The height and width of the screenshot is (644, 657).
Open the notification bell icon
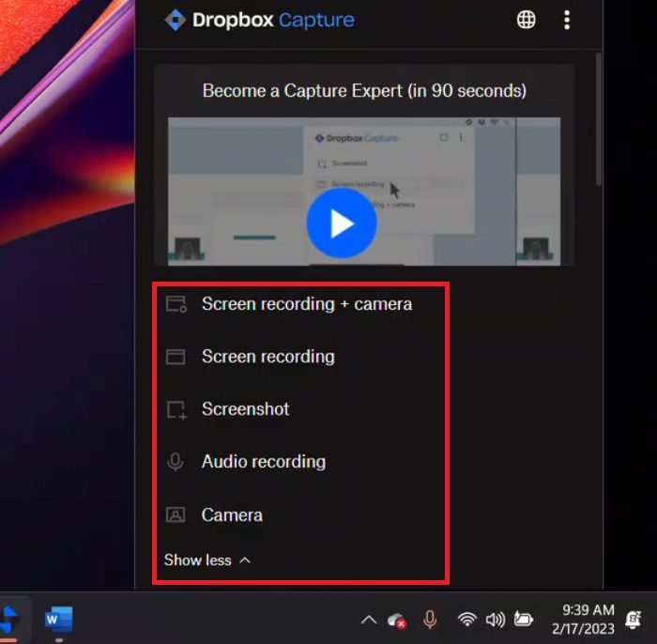(634, 620)
